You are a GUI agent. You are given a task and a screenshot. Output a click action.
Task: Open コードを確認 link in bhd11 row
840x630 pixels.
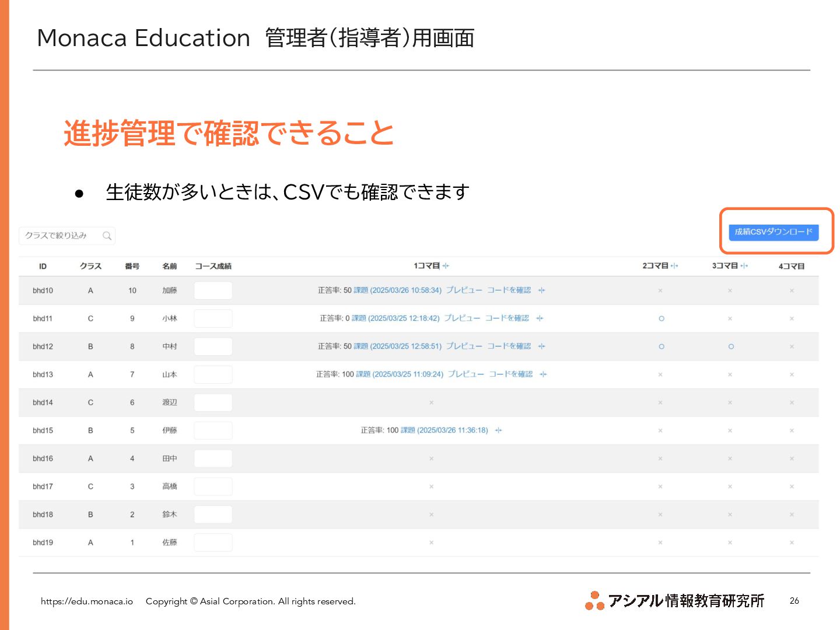(x=507, y=318)
